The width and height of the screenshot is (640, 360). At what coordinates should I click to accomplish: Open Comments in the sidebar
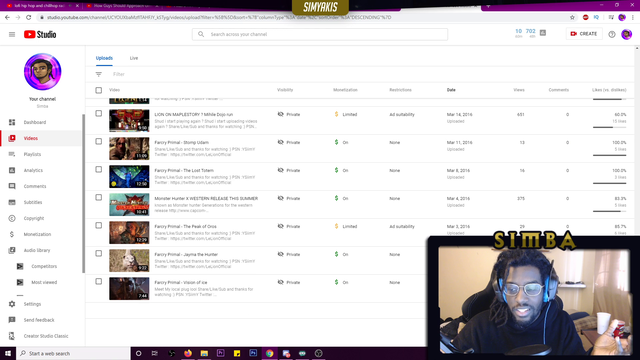(41, 186)
